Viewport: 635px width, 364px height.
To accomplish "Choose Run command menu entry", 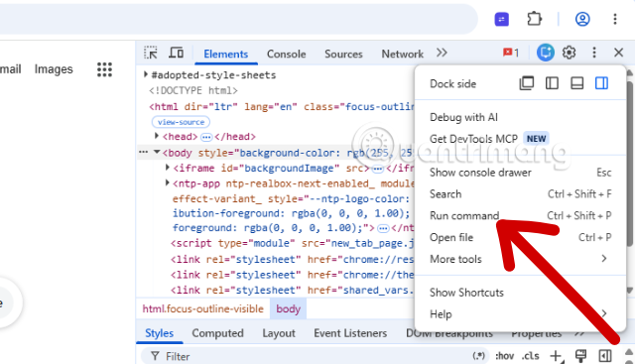I will click(520, 215).
